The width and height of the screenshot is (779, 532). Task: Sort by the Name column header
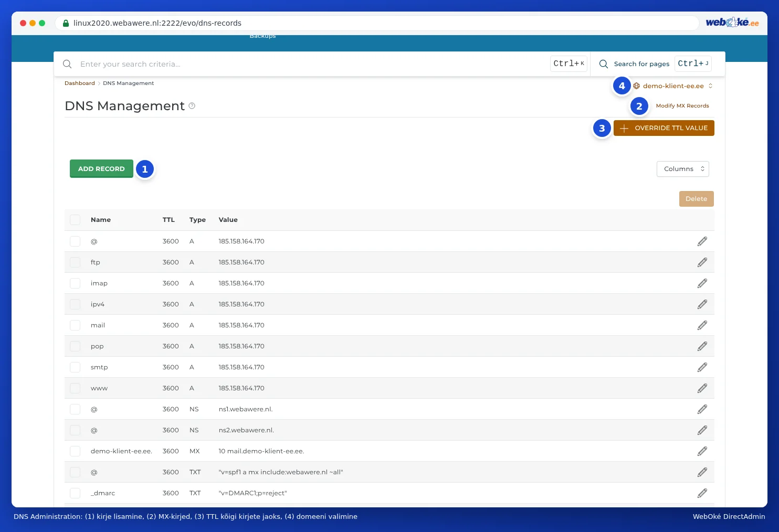pyautogui.click(x=101, y=220)
